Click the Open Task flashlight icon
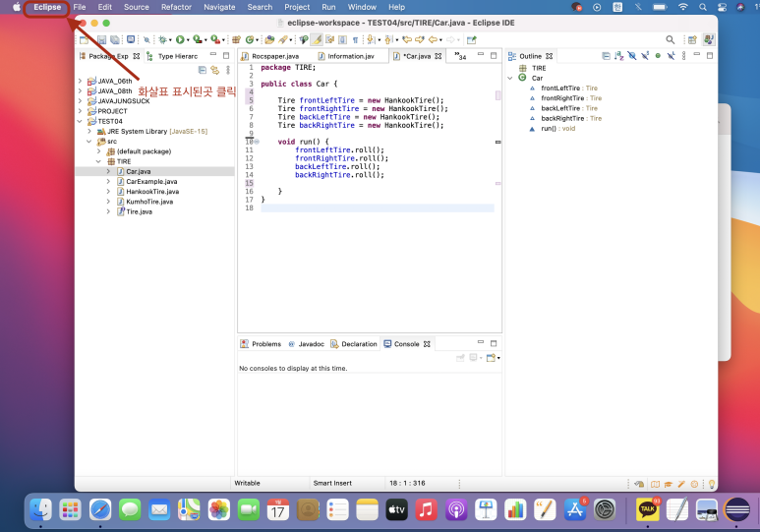The height and width of the screenshot is (532, 760). [x=282, y=39]
